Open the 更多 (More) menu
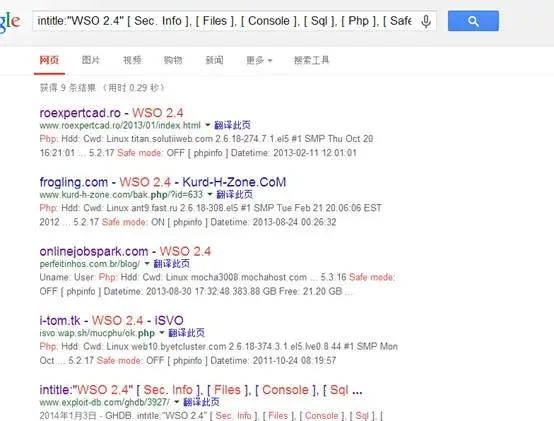Screen dimensions: 554x421 point(259,60)
